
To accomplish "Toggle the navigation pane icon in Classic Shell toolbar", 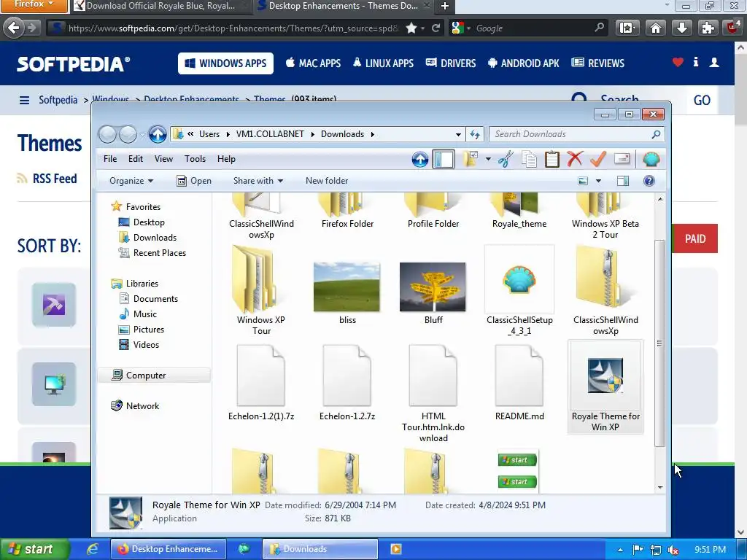I will pos(444,159).
